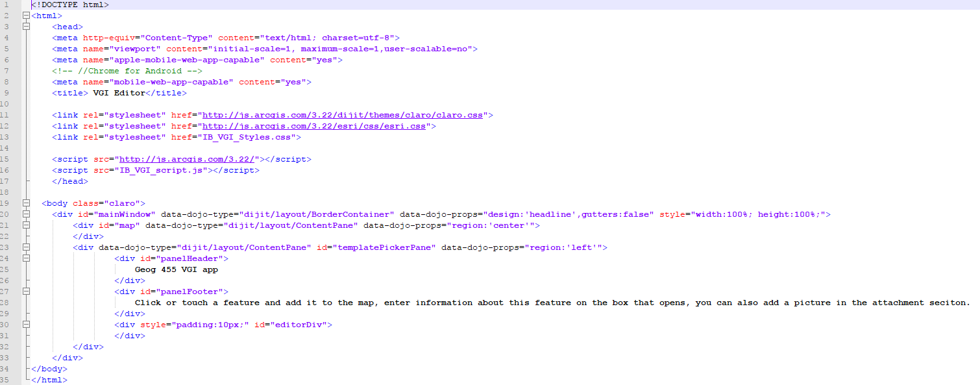Collapse the html tag fold on line 2
980x385 pixels.
pos(26,16)
